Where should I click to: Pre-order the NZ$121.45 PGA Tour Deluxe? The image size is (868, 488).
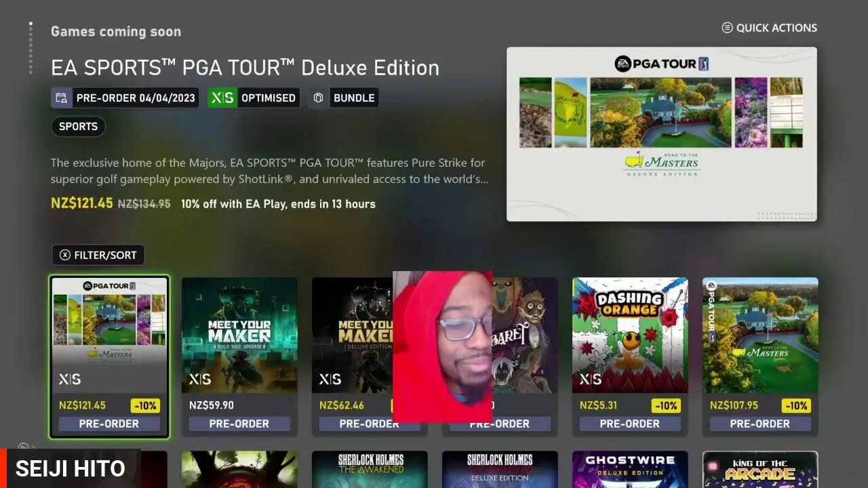pos(109,424)
